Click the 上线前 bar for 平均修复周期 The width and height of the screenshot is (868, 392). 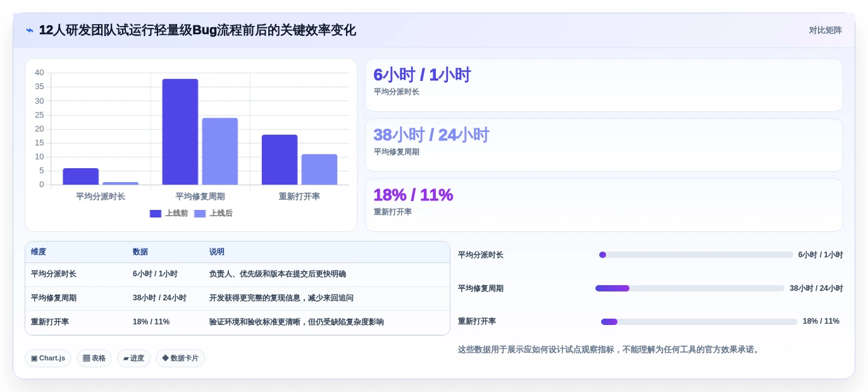coord(180,132)
